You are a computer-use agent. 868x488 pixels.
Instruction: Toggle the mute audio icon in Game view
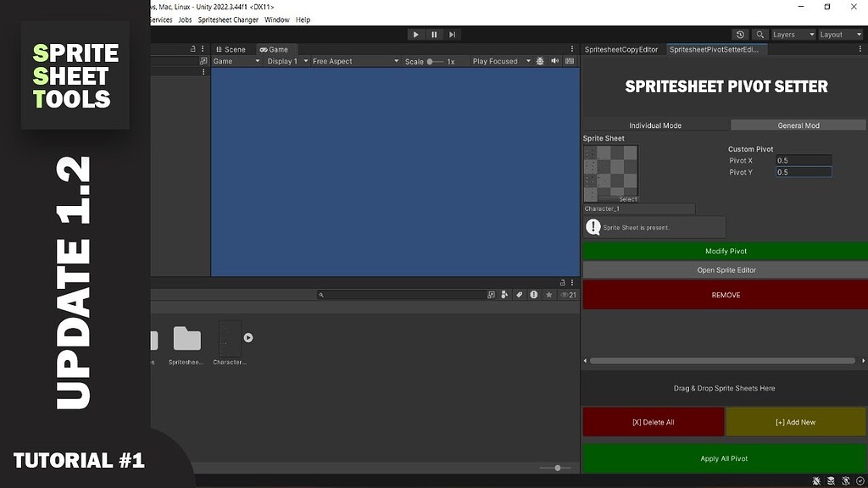click(554, 60)
